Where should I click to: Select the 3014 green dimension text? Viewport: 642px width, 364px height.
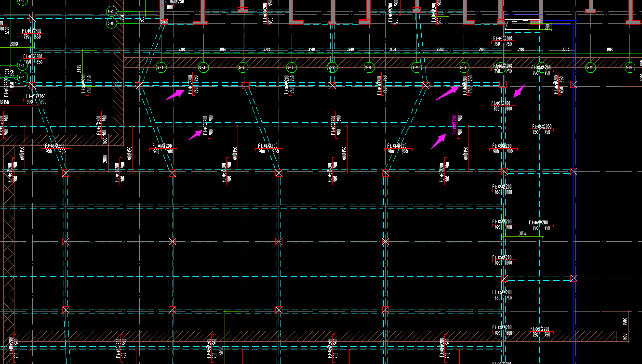522,234
